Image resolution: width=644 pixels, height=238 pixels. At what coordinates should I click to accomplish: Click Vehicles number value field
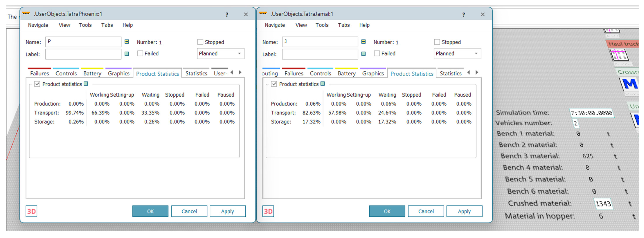coord(575,123)
